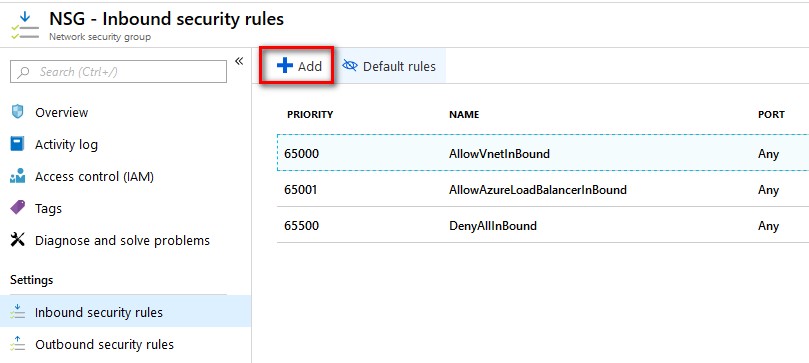Click Diagnose wrench and screwdriver icon
This screenshot has width=809, height=363.
tap(18, 240)
